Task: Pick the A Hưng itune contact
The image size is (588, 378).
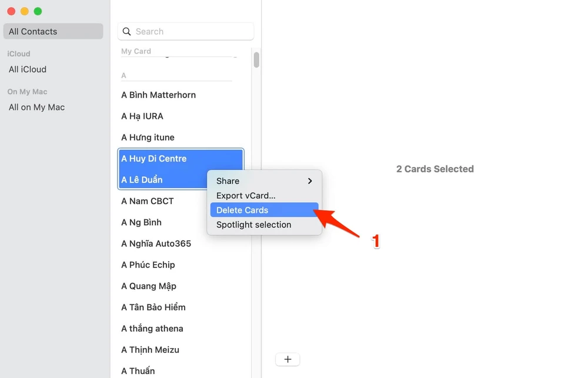Action: point(148,138)
